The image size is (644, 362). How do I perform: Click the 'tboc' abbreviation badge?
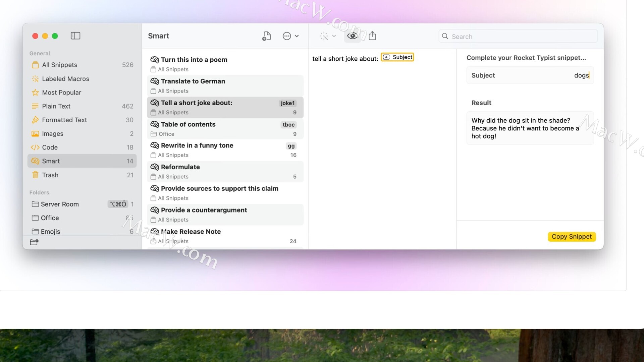tap(288, 125)
